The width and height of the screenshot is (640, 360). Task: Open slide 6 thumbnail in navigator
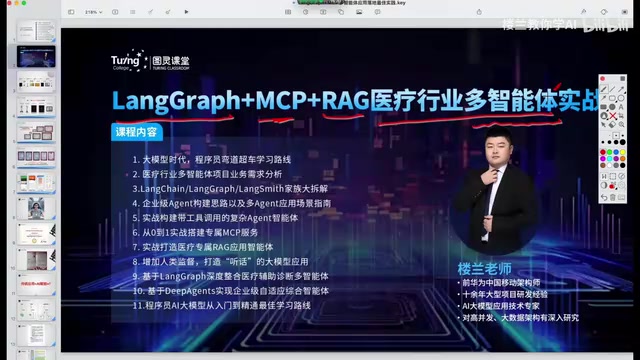tap(36, 157)
